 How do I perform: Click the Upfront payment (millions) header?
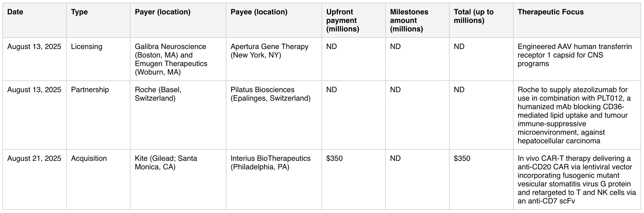342,20
